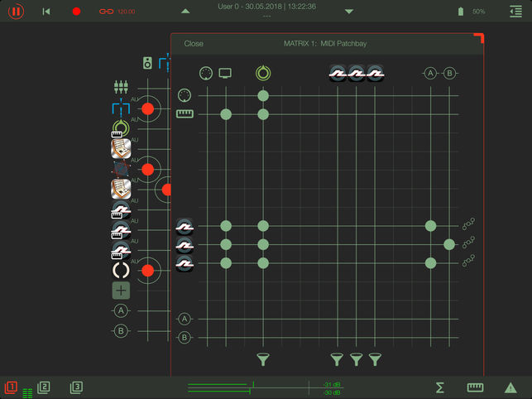Open the warning triangle icon

click(510, 387)
